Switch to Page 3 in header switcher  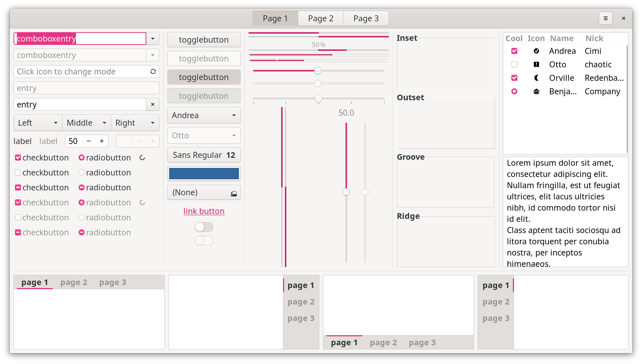(x=366, y=18)
